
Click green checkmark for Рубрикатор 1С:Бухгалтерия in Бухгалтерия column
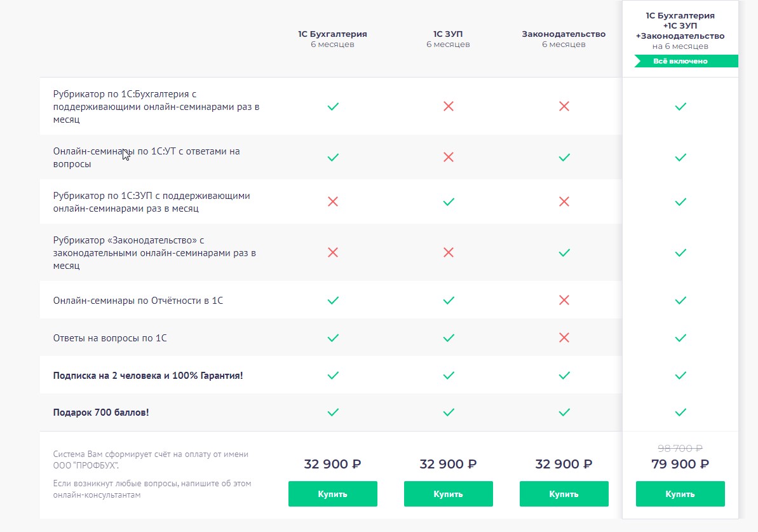332,107
